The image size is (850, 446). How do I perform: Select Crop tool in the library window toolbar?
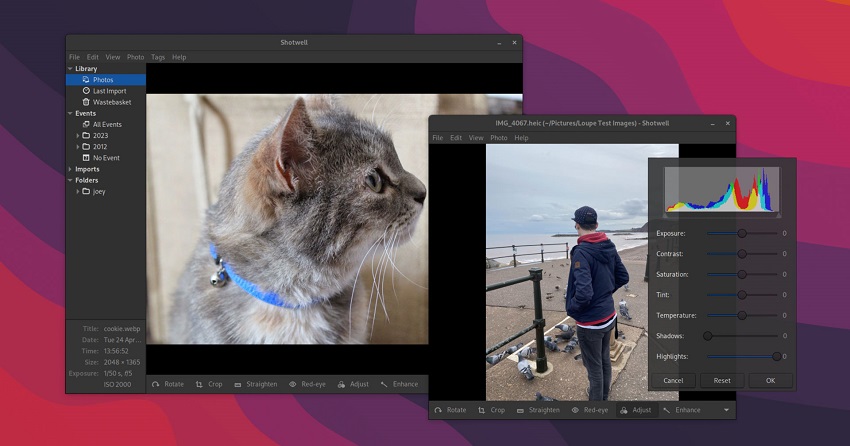point(209,384)
